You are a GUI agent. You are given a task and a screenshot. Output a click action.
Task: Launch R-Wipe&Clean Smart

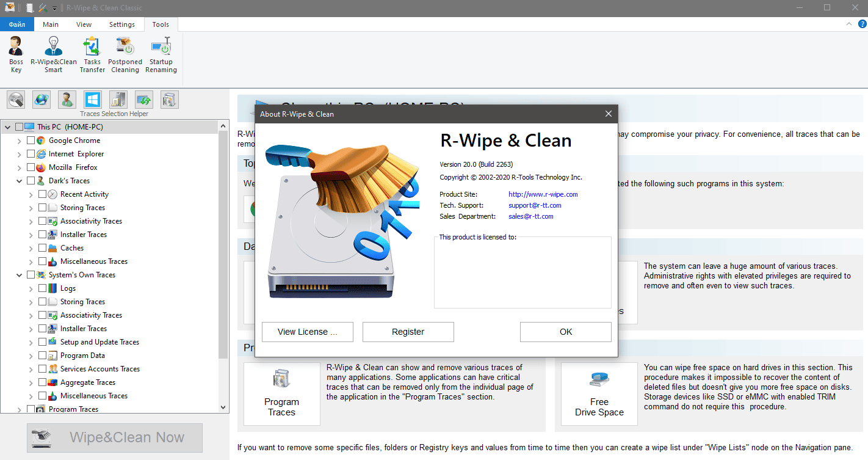[x=54, y=54]
